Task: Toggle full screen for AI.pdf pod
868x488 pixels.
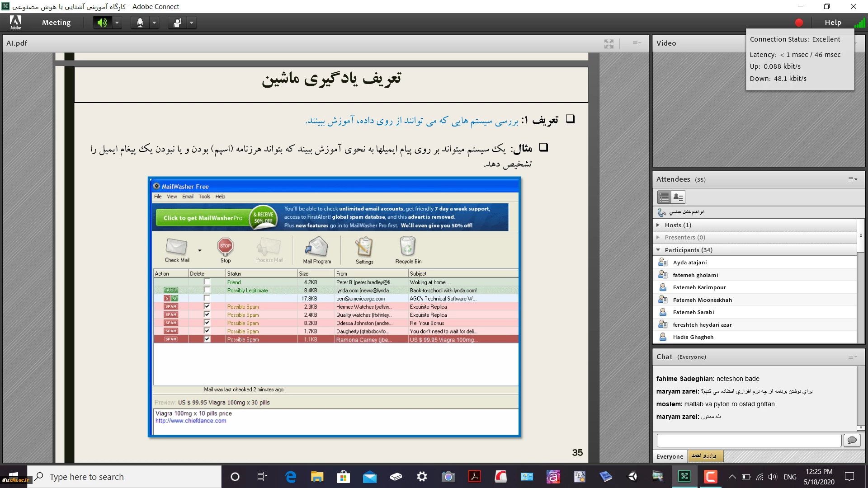Action: click(609, 43)
